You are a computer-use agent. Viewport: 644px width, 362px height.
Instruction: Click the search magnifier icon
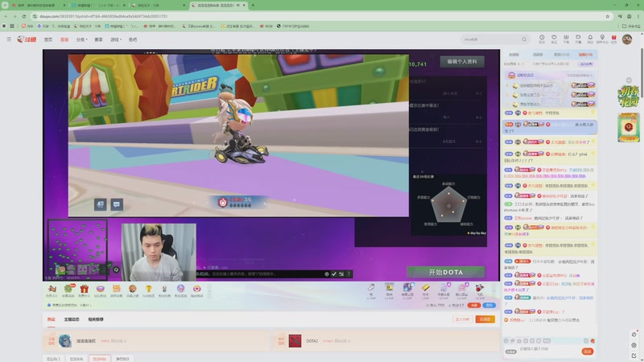tap(524, 39)
